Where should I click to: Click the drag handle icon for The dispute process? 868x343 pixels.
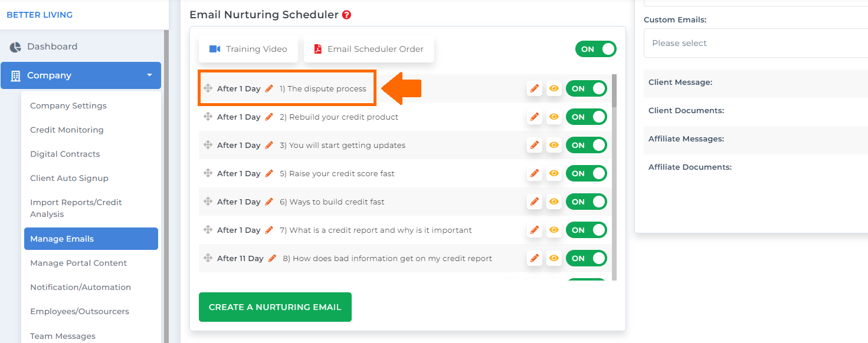pos(208,88)
